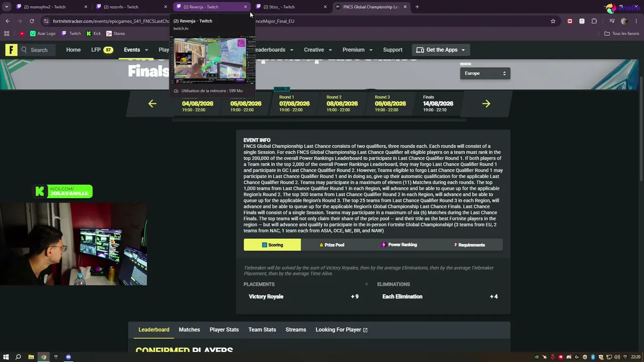This screenshot has width=644, height=362.
Task: Open the Support navigation link
Action: 392,50
